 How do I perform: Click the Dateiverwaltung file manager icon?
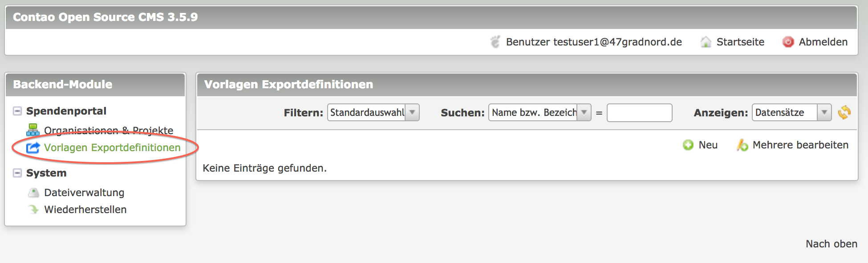(x=33, y=193)
